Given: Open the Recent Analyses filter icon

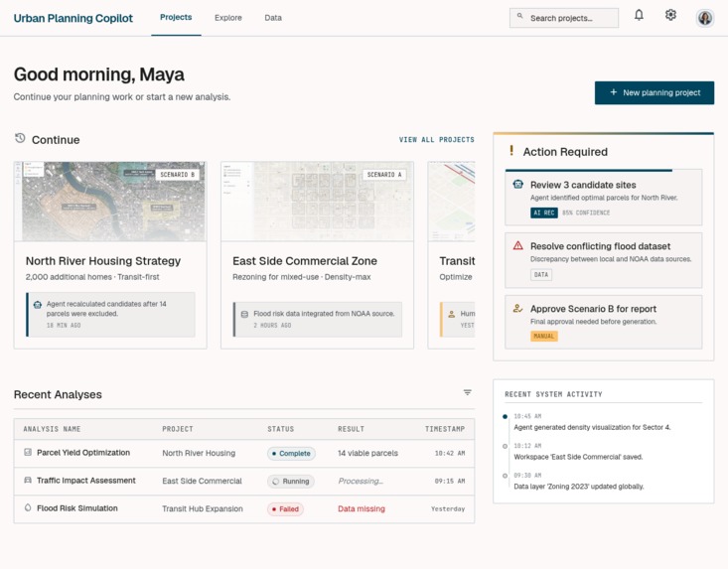Looking at the screenshot, I should click(x=468, y=392).
